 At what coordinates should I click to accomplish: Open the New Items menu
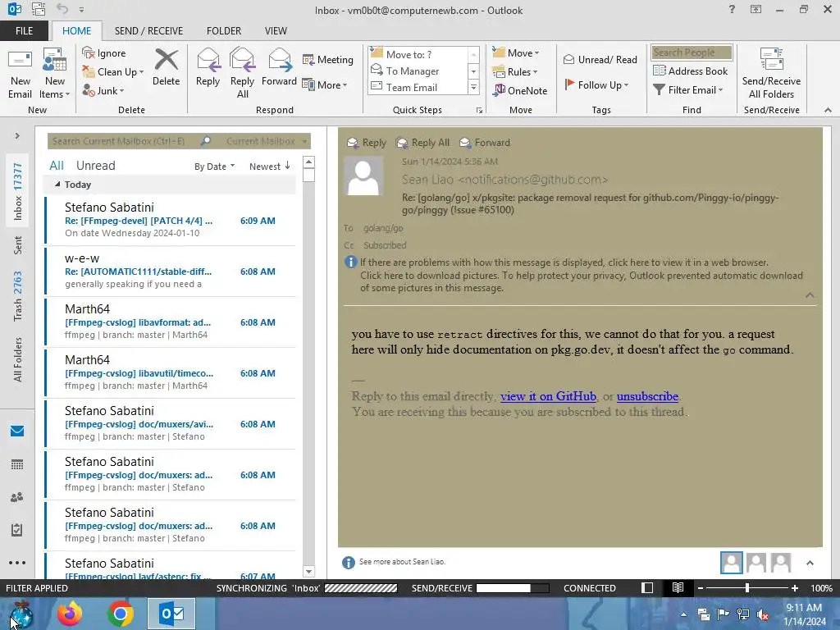pyautogui.click(x=55, y=73)
